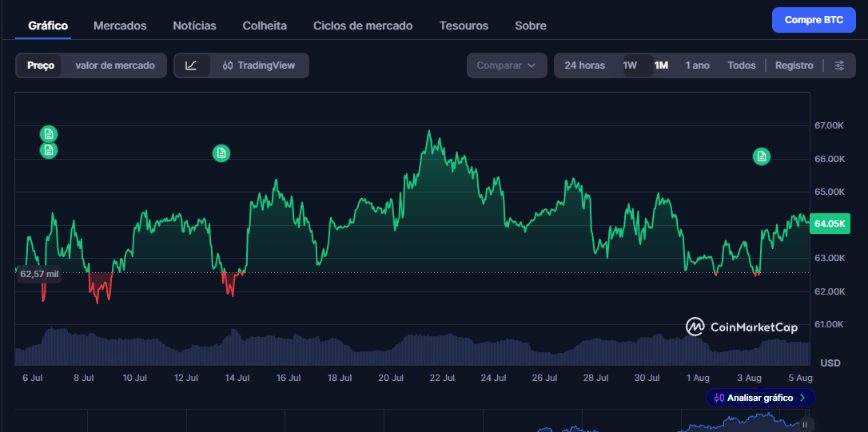
Task: Open the topmost news marker on 6 Jul
Action: [x=49, y=133]
